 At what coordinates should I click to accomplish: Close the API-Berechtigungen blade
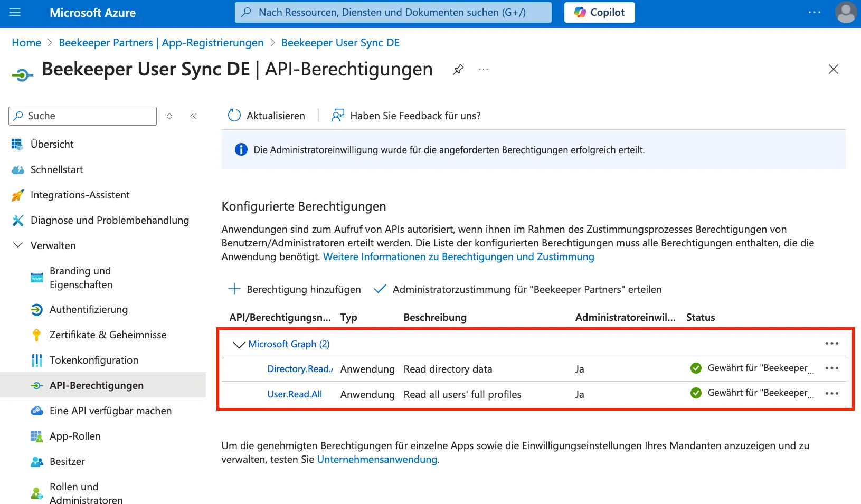pyautogui.click(x=834, y=69)
